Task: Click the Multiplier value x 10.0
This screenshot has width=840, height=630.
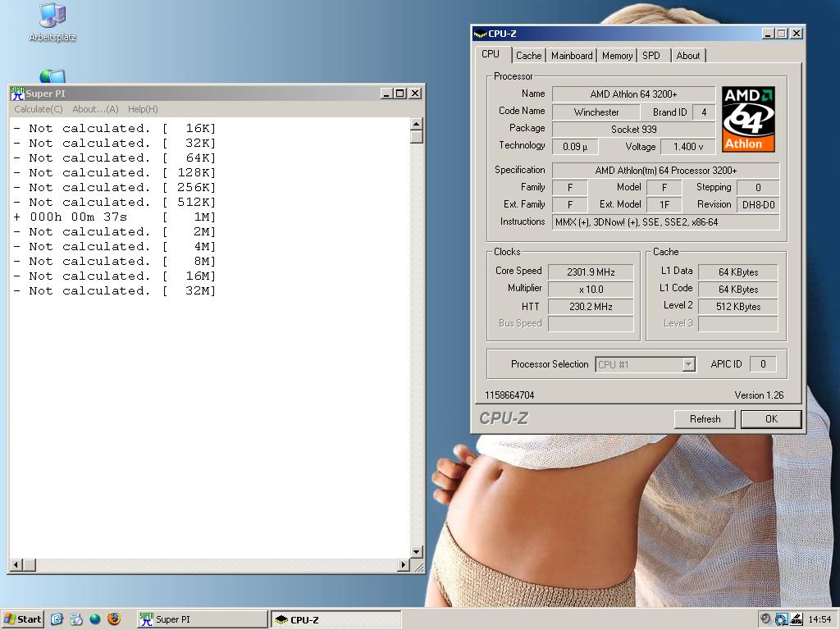Action: (591, 290)
